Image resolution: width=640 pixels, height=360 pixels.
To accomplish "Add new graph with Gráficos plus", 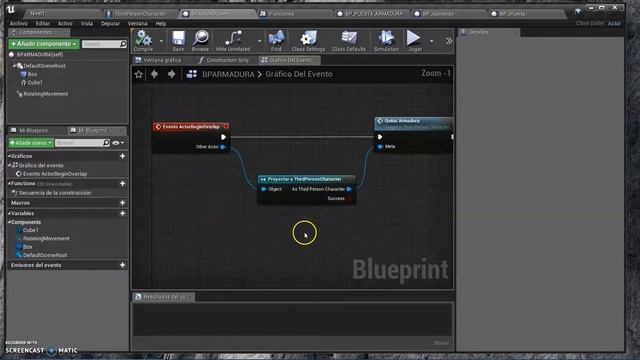I will (x=122, y=156).
